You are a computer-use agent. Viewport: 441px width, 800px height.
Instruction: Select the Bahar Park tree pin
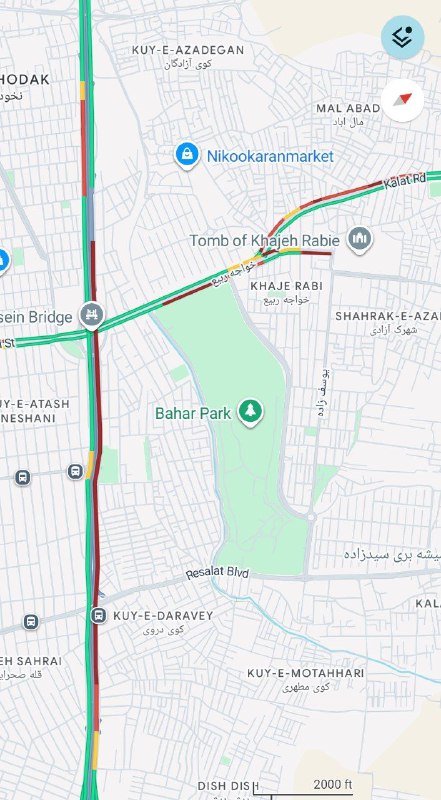tap(250, 412)
